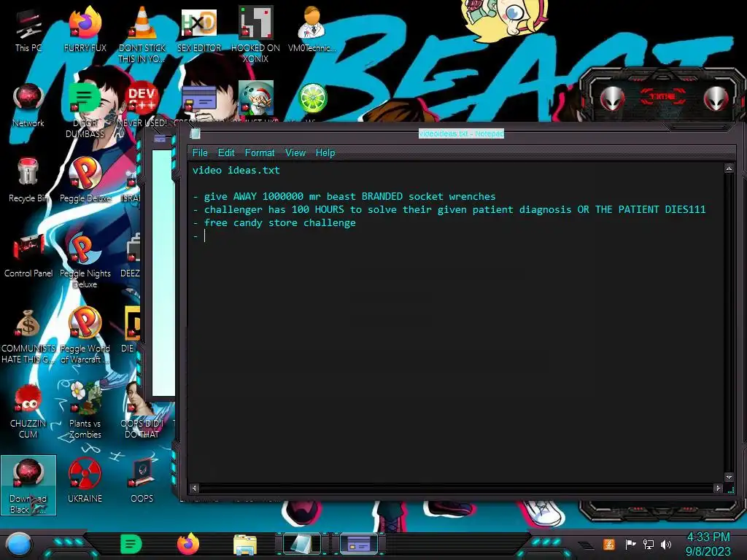Launch Firefox from the taskbar

[x=188, y=544]
